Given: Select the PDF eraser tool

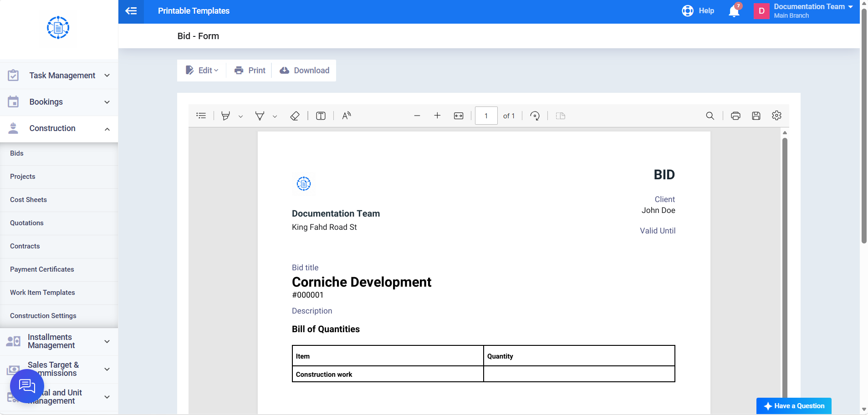Looking at the screenshot, I should (x=295, y=116).
